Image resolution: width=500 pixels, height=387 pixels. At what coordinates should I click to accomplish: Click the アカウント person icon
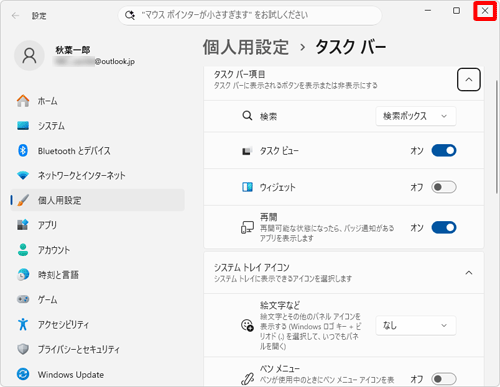pos(23,250)
